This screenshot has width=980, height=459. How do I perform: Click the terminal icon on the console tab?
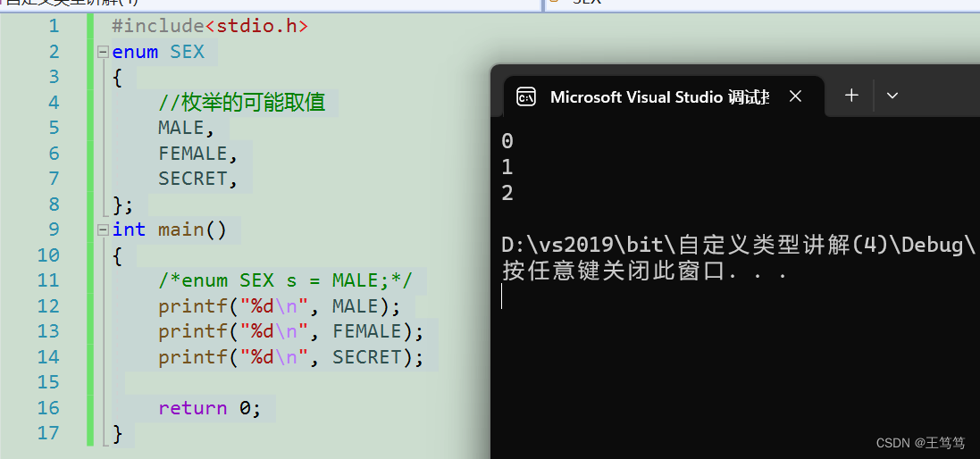(526, 96)
